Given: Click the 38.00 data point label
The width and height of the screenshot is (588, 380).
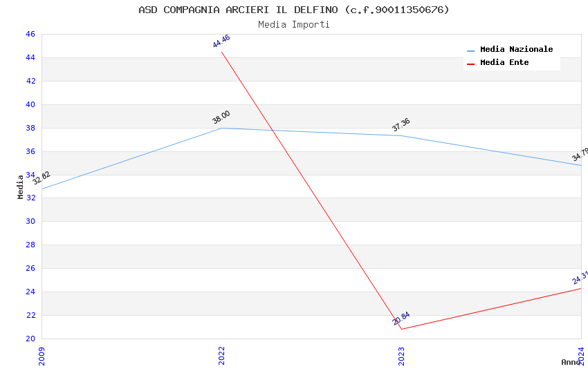Looking at the screenshot, I should 221,117.
